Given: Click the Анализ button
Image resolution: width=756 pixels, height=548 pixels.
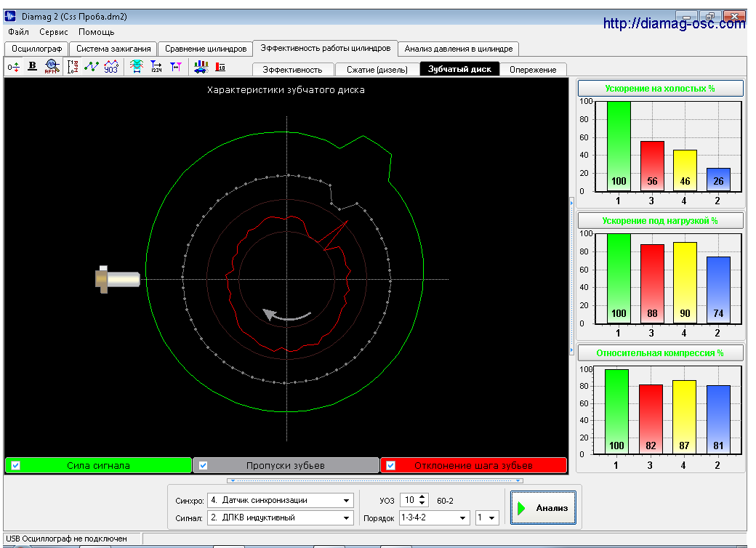Looking at the screenshot, I should pos(543,508).
